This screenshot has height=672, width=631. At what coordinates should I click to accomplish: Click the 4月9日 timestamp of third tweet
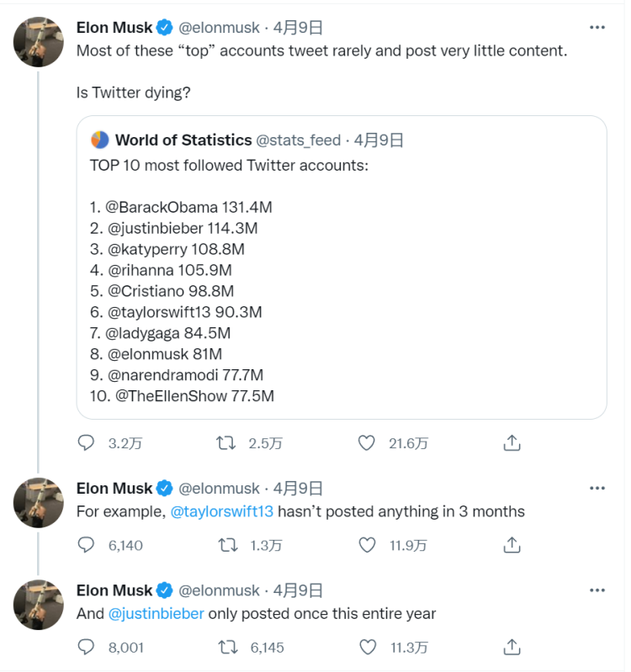[298, 590]
